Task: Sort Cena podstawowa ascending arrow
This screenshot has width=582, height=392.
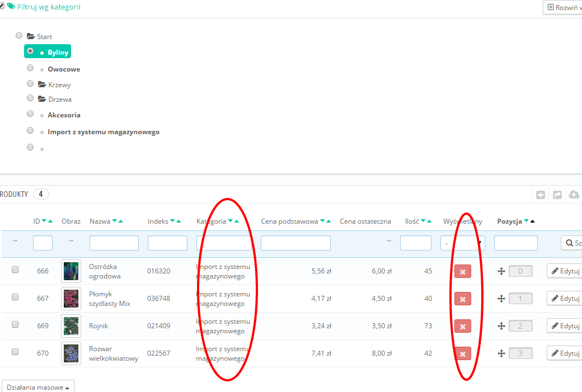Action: click(328, 221)
